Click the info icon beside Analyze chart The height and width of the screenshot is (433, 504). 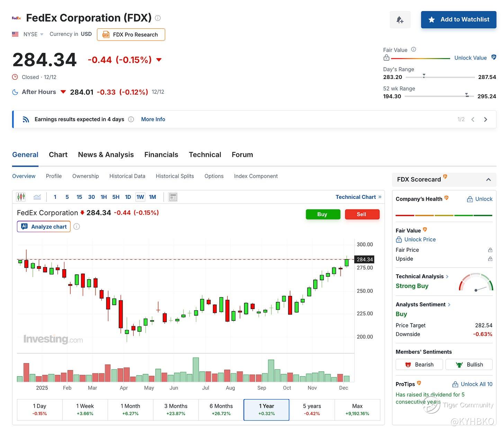tap(77, 227)
